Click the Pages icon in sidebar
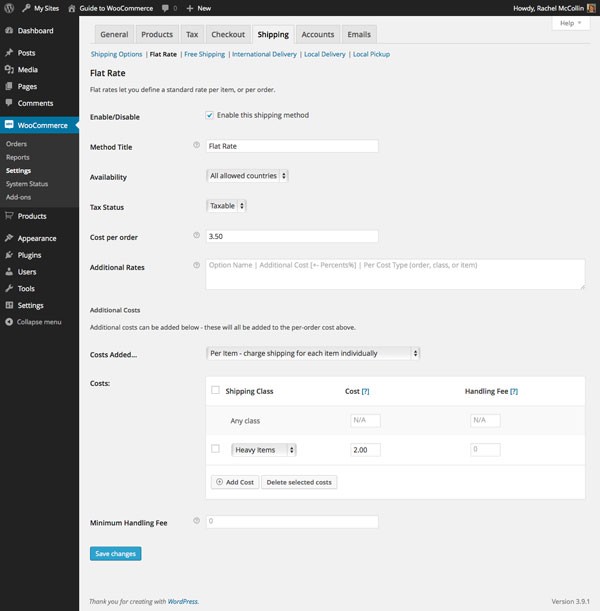This screenshot has height=611, width=600. tap(9, 86)
